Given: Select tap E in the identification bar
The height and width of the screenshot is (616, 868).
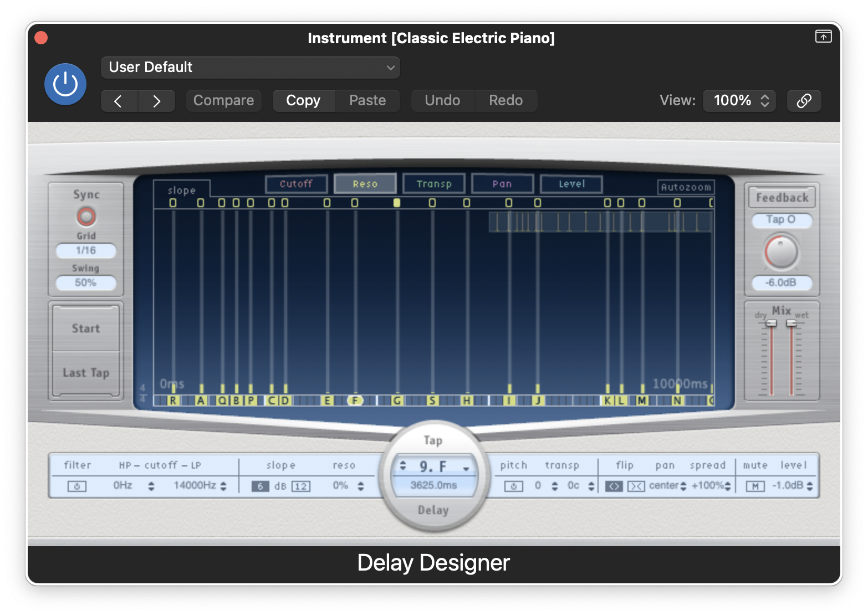Looking at the screenshot, I should [x=328, y=401].
